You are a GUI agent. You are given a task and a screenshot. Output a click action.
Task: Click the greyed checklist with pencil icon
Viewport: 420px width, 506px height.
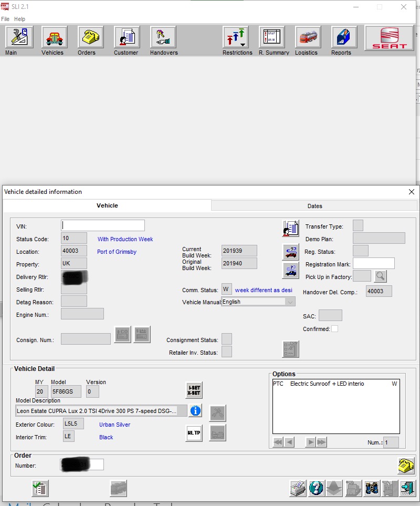[x=290, y=349]
